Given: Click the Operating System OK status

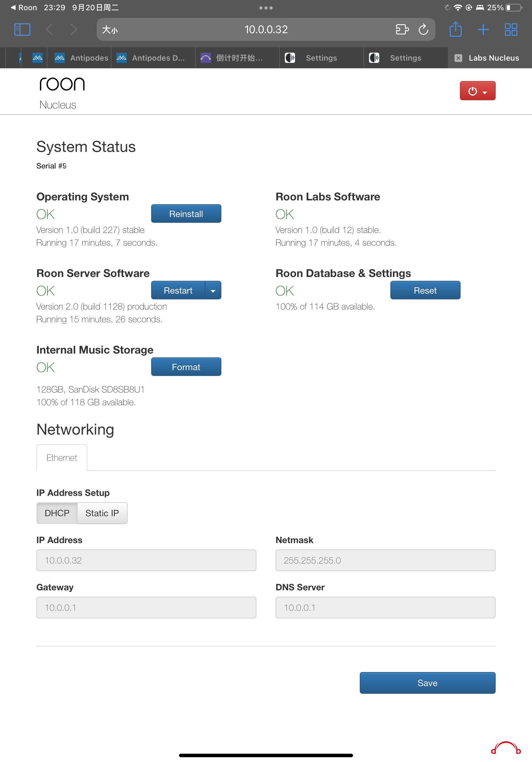Looking at the screenshot, I should pyautogui.click(x=45, y=214).
